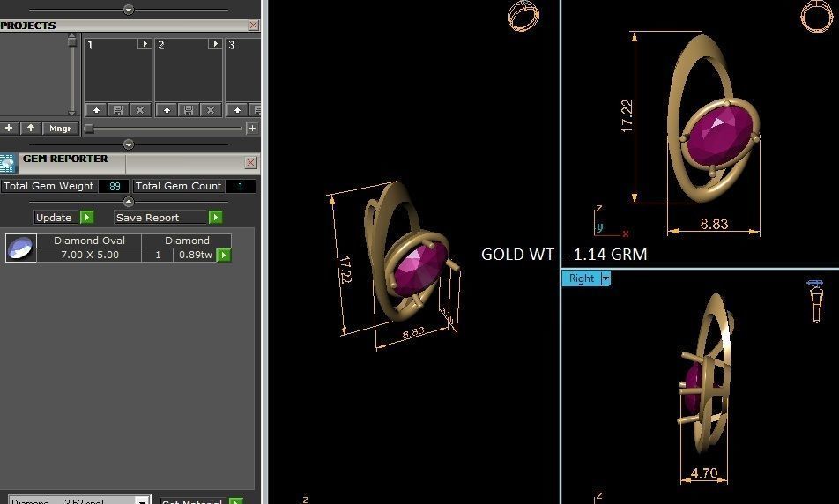The image size is (839, 504).
Task: Select the Diamond Oval gem thumbnail
Action: click(21, 248)
